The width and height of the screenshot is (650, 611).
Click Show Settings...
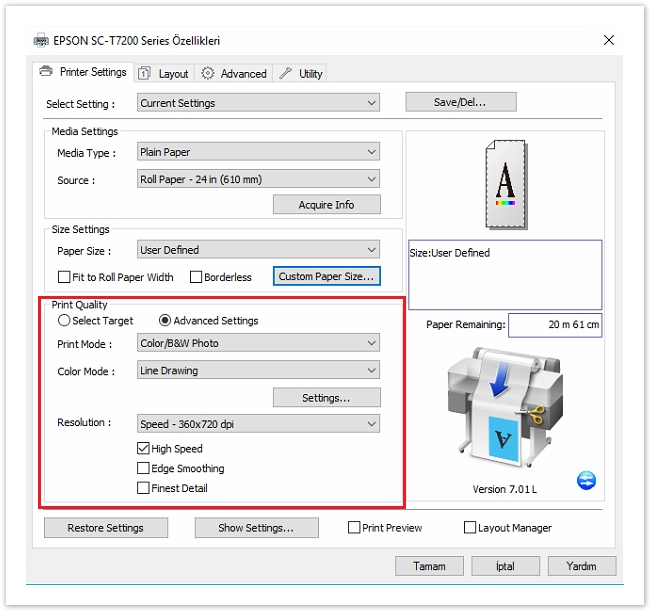[x=256, y=528]
